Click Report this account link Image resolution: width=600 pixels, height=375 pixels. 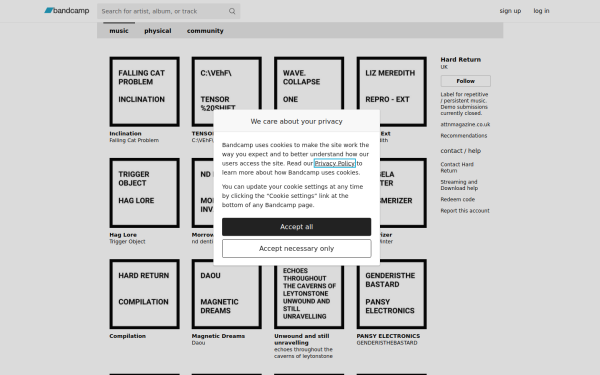(x=465, y=211)
